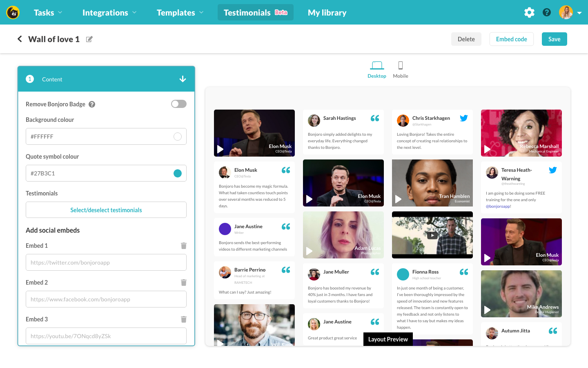Open My library
588x368 pixels.
pyautogui.click(x=327, y=13)
